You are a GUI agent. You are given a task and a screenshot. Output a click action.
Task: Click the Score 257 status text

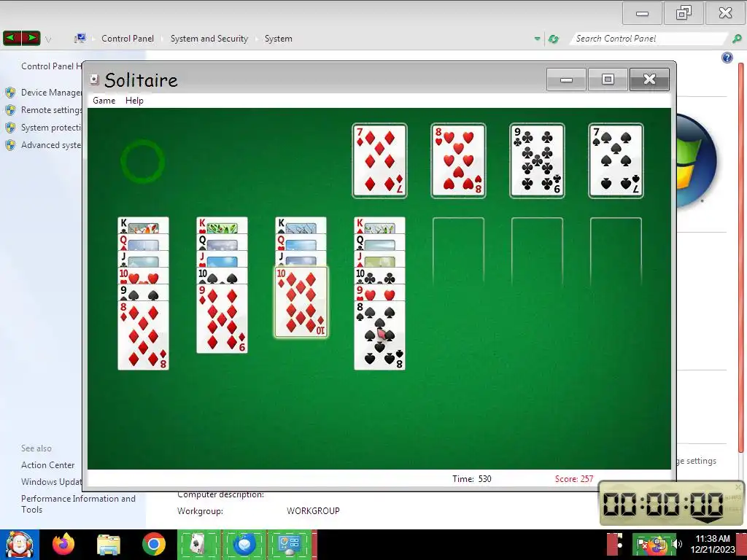coord(574,478)
